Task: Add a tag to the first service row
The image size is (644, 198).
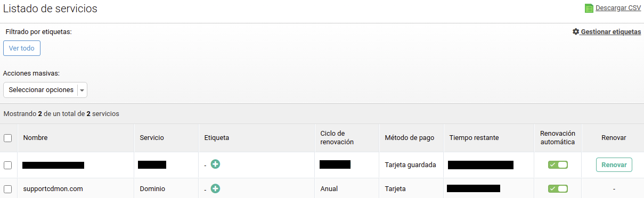Action: [215, 164]
